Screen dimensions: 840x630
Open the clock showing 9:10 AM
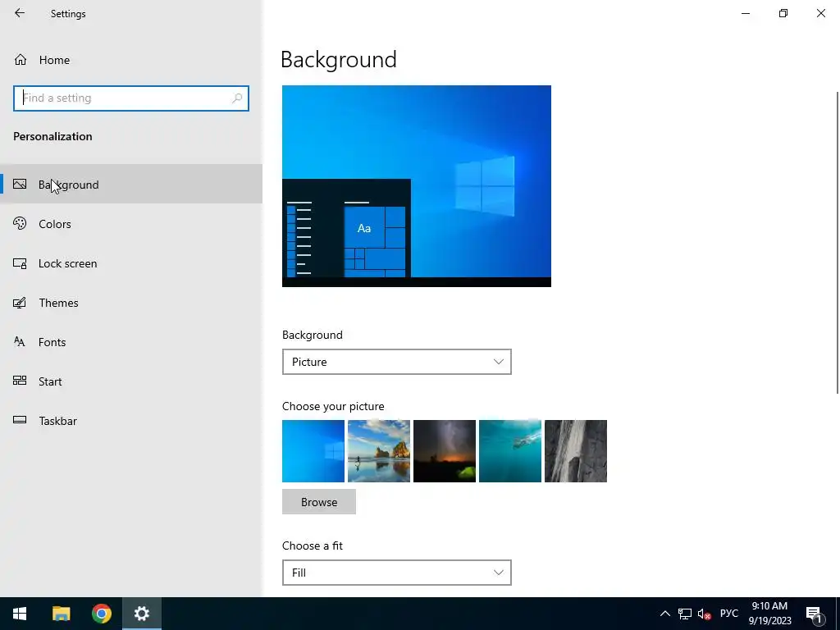(769, 614)
